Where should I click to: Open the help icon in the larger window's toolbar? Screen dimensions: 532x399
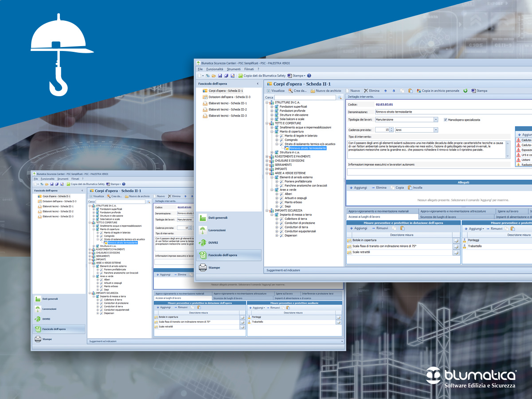tap(309, 76)
